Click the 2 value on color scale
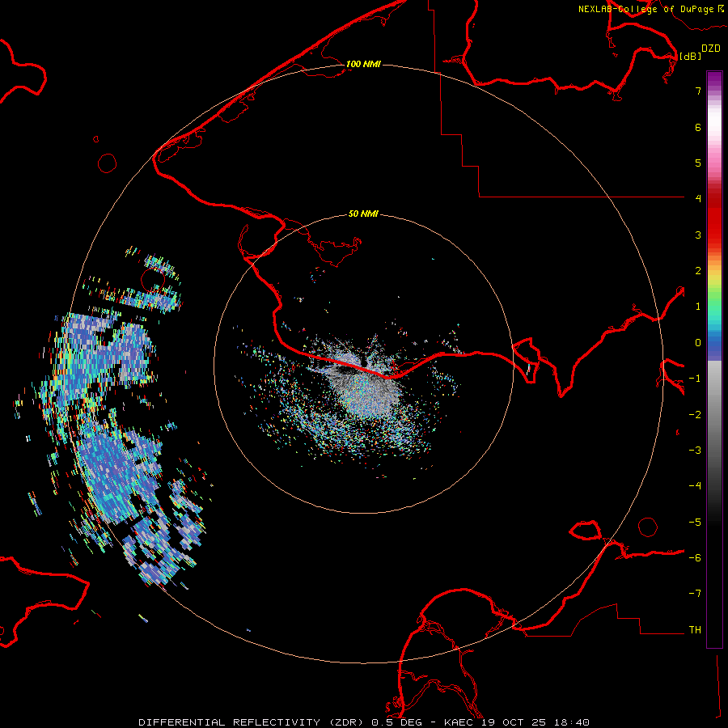The image size is (728, 728). coord(698,271)
